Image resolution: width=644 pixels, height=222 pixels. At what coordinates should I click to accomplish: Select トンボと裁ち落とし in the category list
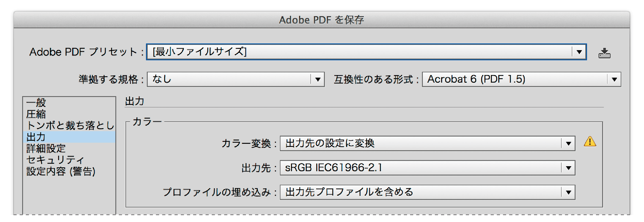(x=69, y=125)
